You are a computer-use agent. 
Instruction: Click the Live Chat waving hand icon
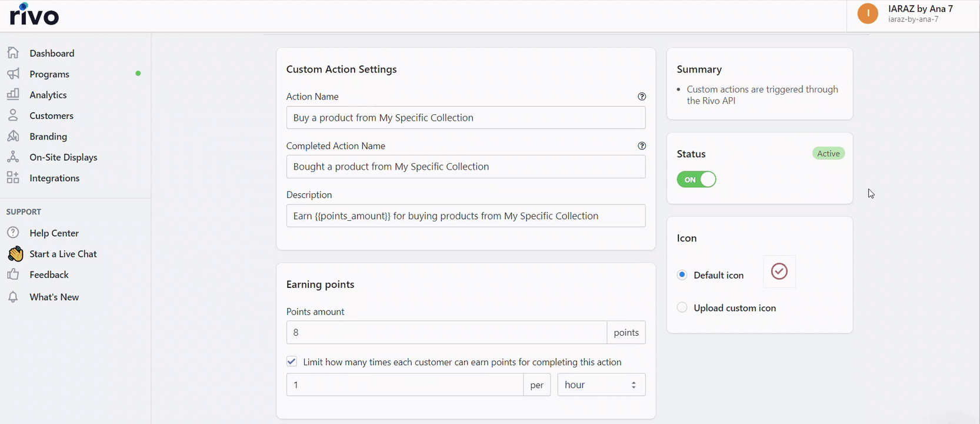click(15, 254)
